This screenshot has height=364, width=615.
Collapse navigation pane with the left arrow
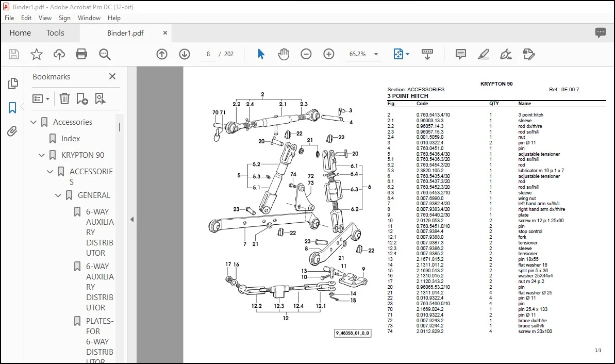132,219
